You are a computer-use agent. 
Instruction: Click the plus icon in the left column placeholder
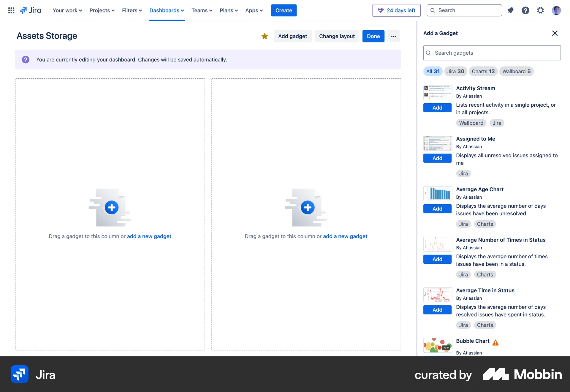(x=111, y=207)
